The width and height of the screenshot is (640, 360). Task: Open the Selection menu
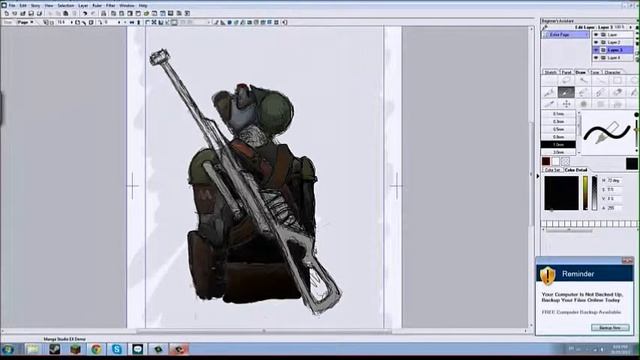tap(65, 6)
